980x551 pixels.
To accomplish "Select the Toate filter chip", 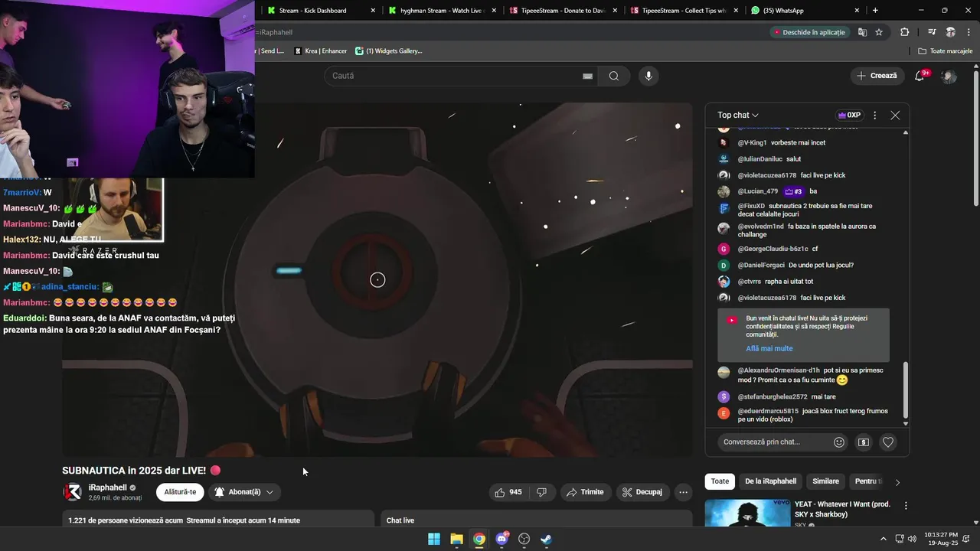I will tap(720, 481).
